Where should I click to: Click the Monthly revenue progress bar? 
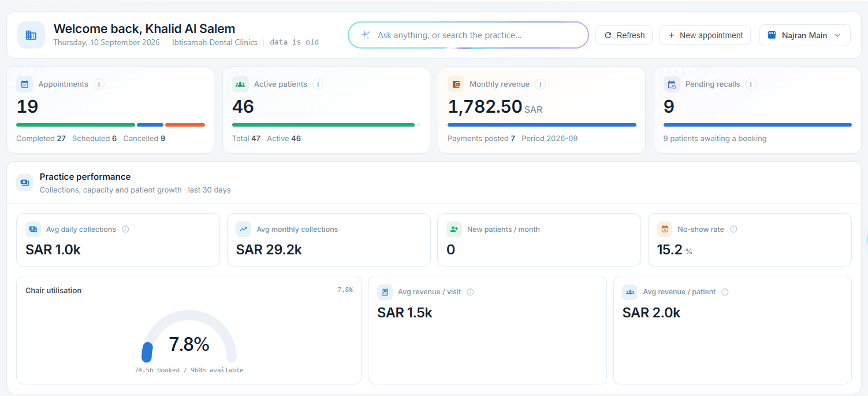pos(542,125)
